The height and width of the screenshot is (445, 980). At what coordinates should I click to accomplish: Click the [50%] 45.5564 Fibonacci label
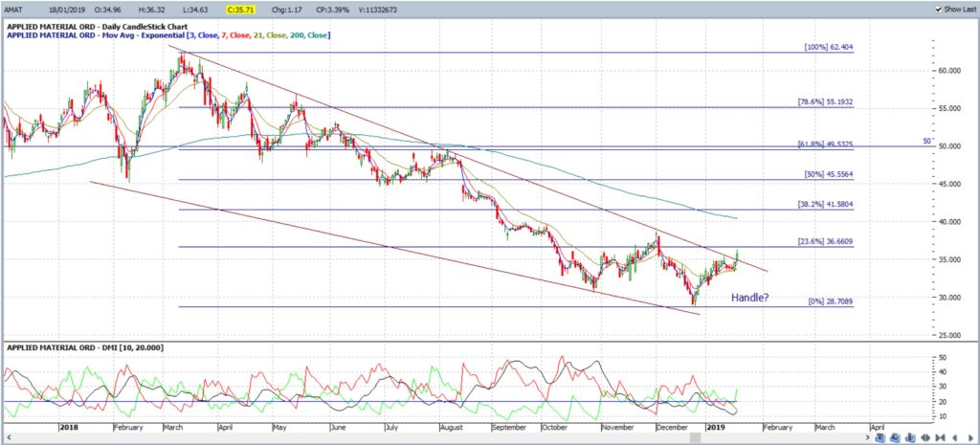click(x=829, y=174)
